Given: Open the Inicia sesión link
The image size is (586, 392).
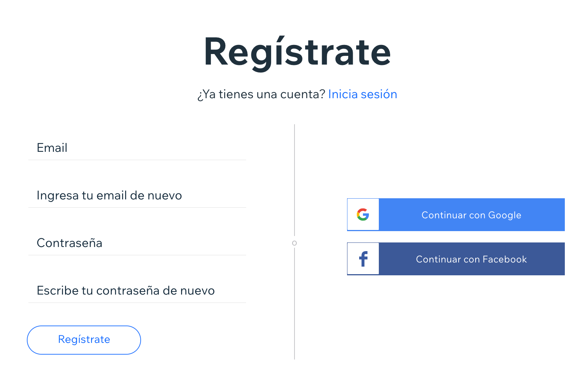Looking at the screenshot, I should pos(363,94).
